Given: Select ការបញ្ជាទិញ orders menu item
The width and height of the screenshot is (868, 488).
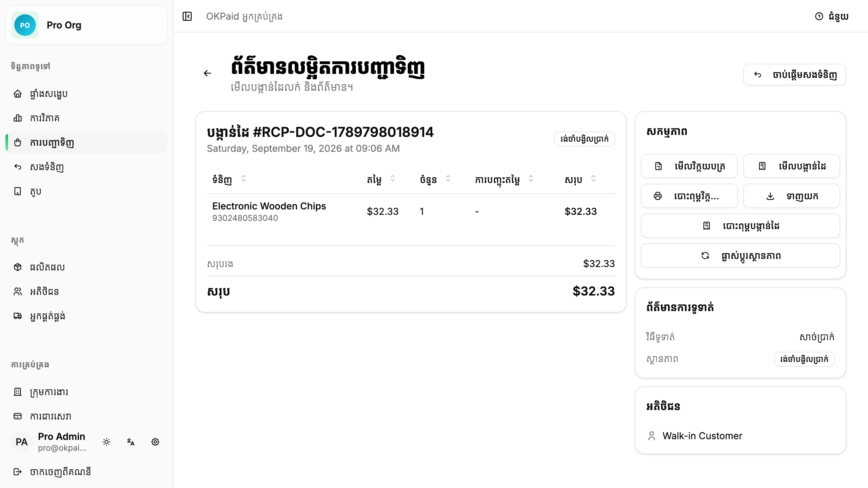Looking at the screenshot, I should [x=86, y=143].
